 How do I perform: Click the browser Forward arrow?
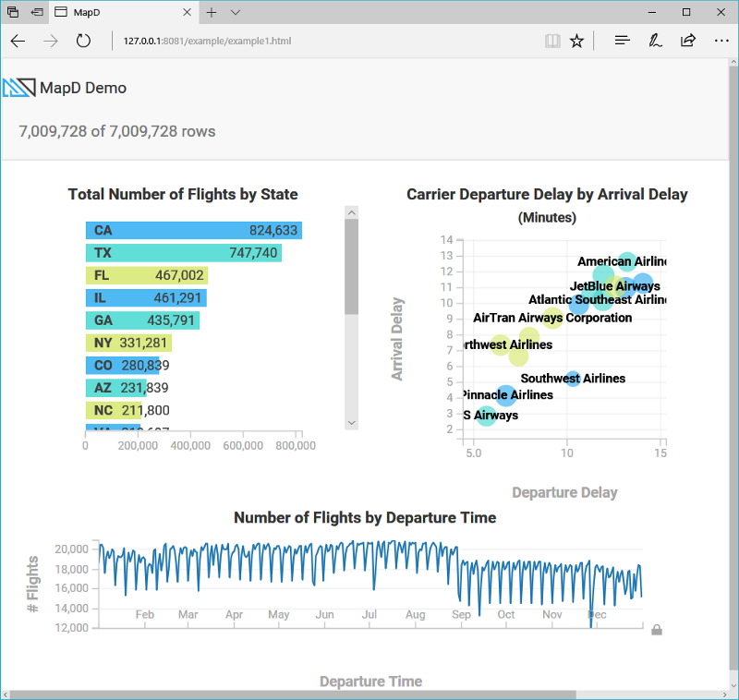[51, 41]
